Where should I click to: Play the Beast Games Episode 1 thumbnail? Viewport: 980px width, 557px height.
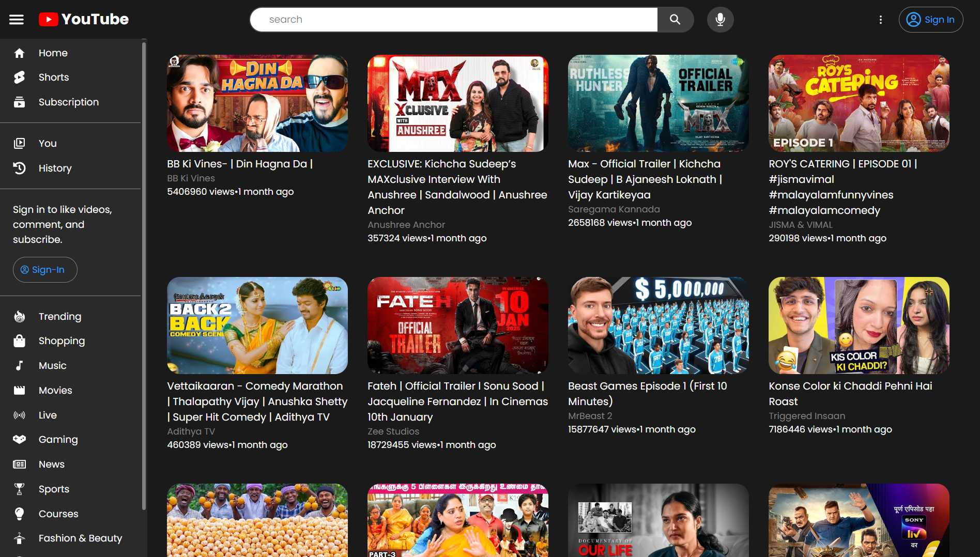(658, 326)
